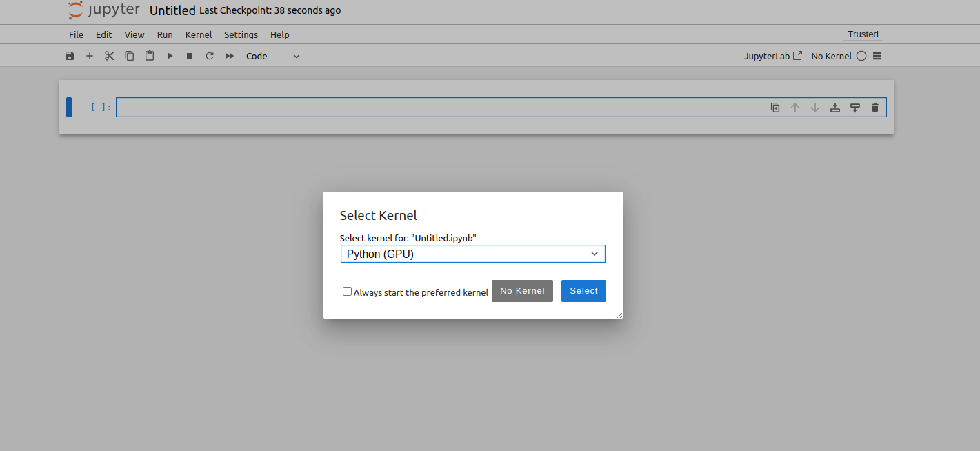Insert a new cell with plus icon
Screen dimensions: 980x451
[x=90, y=56]
